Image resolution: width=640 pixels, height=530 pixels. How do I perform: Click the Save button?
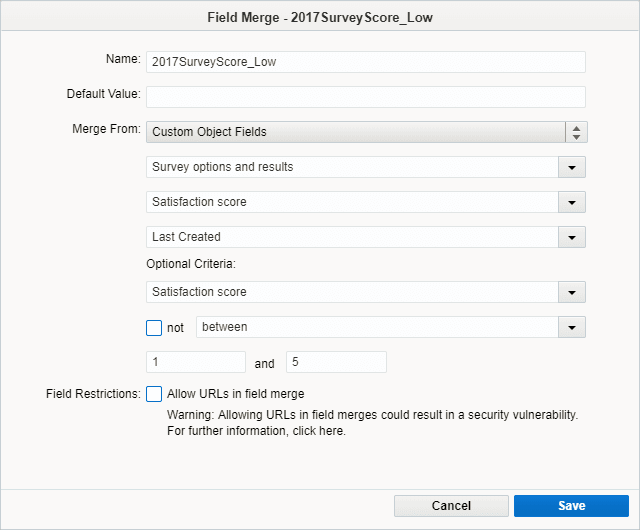click(x=571, y=506)
